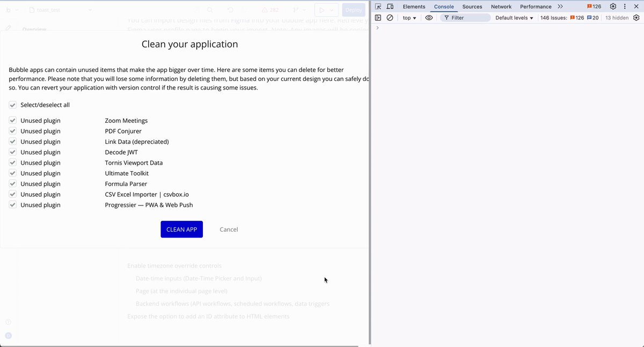Open the toast_test page selector dropdown
The height and width of the screenshot is (347, 644).
click(x=60, y=10)
